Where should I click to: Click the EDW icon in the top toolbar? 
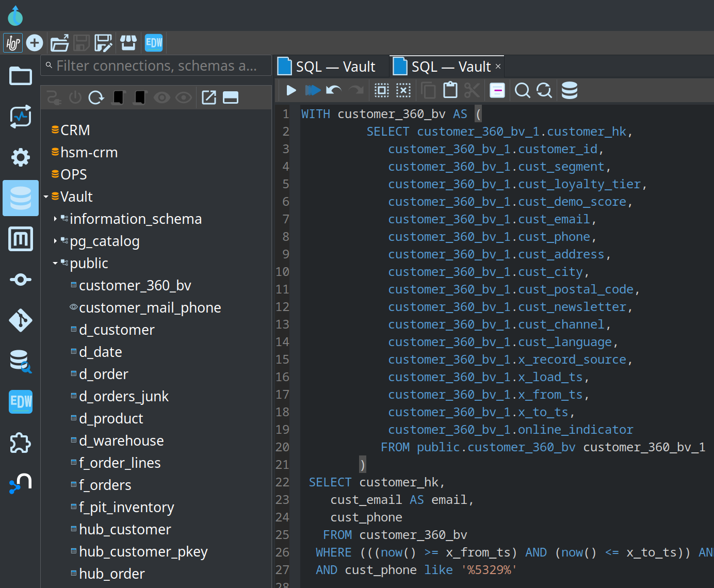tap(154, 43)
